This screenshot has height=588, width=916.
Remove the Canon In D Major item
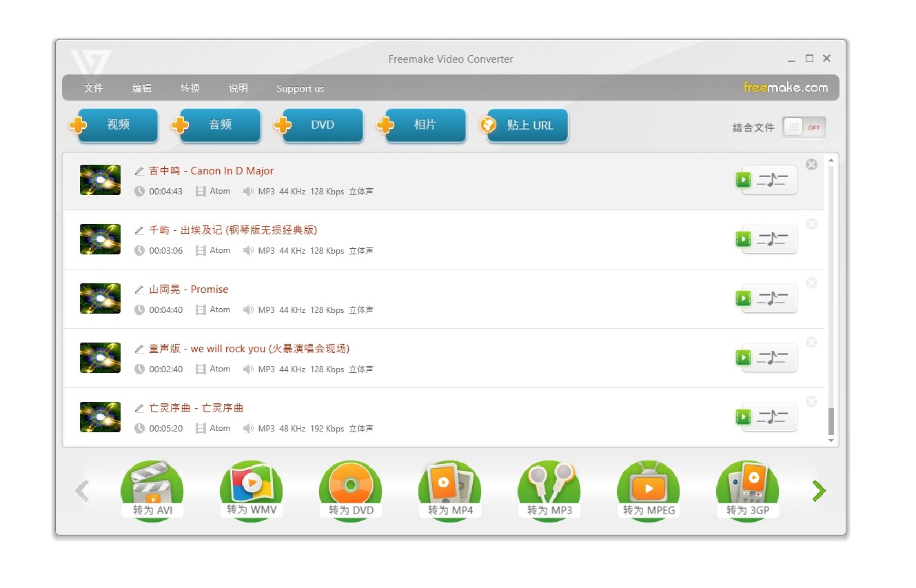click(x=812, y=164)
